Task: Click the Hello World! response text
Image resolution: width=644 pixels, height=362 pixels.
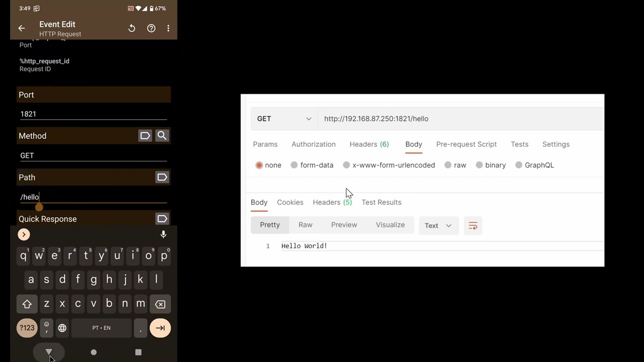Action: (x=304, y=246)
